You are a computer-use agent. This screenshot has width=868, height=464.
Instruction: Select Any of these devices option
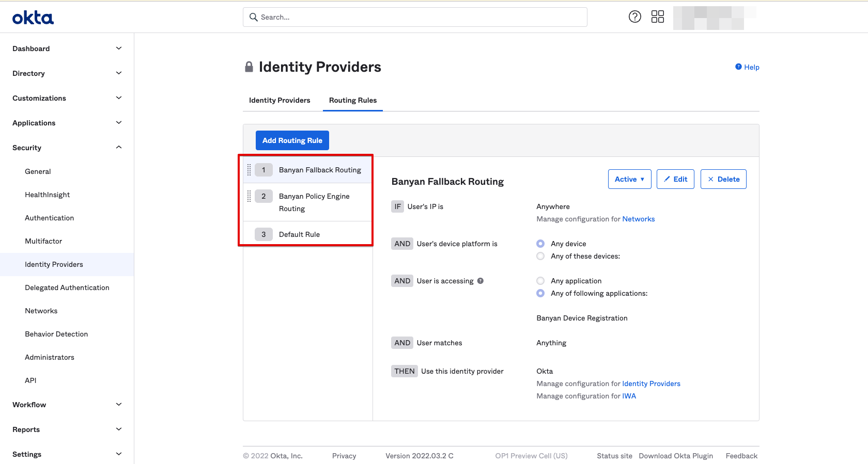pyautogui.click(x=540, y=256)
